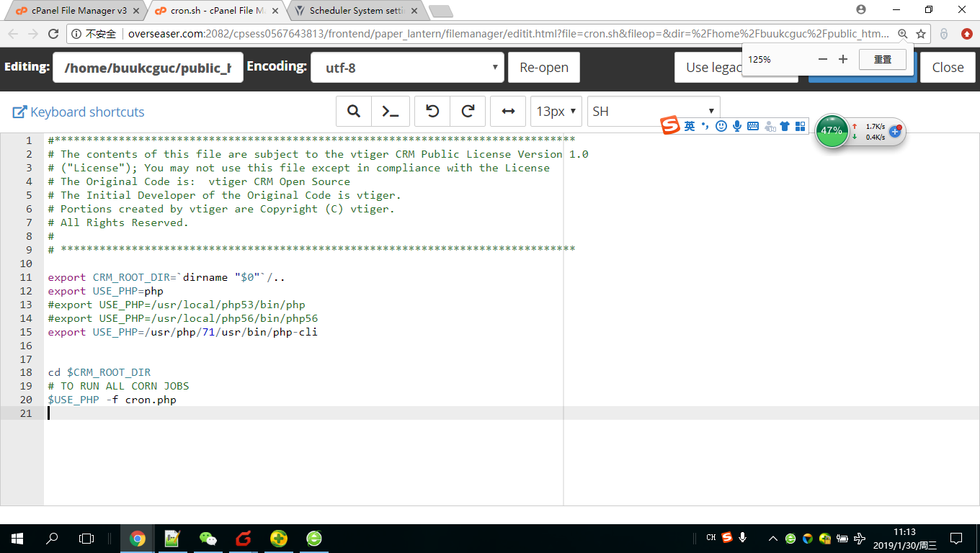Decrease zoom with the minus button

tap(823, 59)
